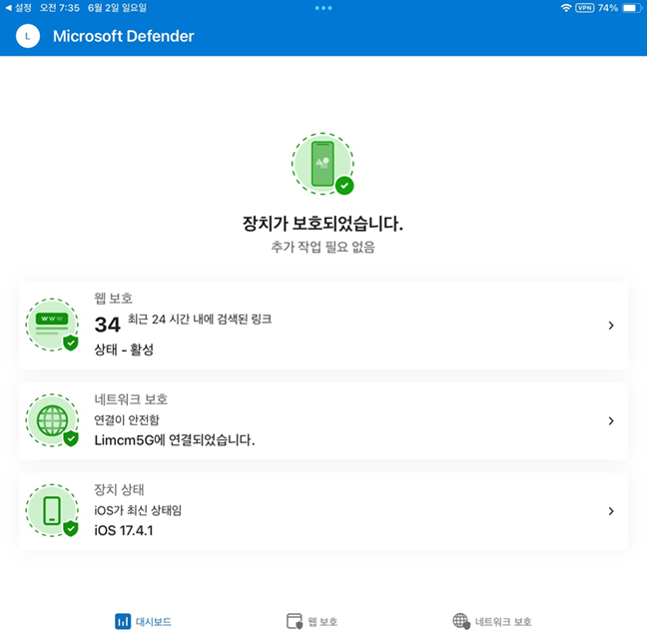The image size is (647, 644).
Task: Tap the three-dot multitasking indicator
Action: click(323, 8)
